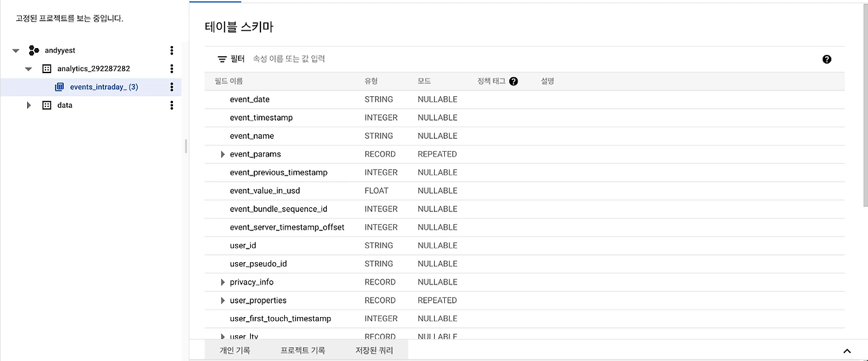
Task: Open more options for andyyest project
Action: (x=172, y=50)
